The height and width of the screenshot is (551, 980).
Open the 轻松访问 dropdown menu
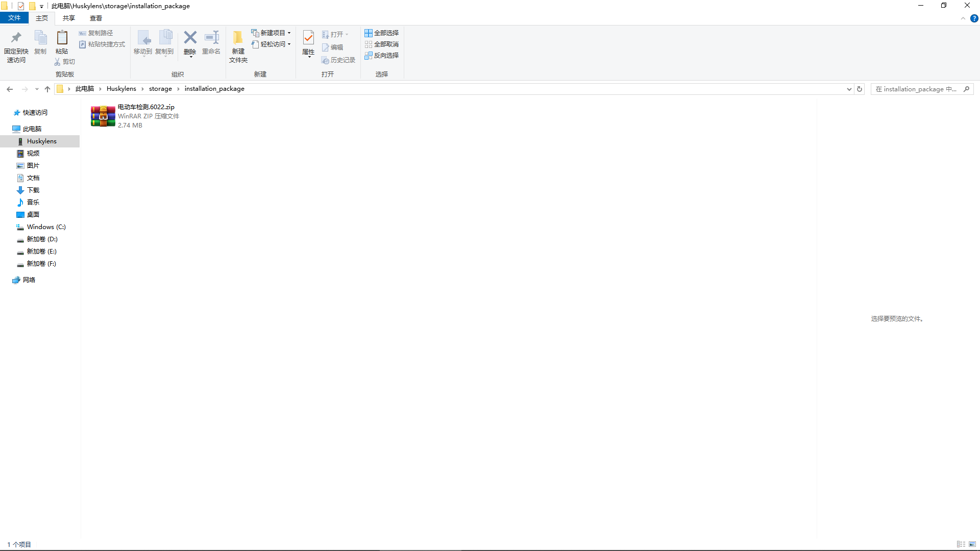pyautogui.click(x=288, y=44)
